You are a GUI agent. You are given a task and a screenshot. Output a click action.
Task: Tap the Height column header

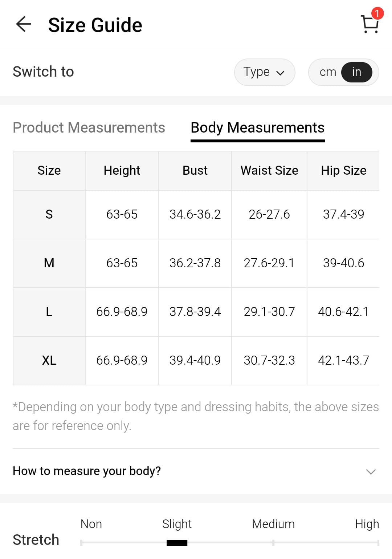[122, 170]
